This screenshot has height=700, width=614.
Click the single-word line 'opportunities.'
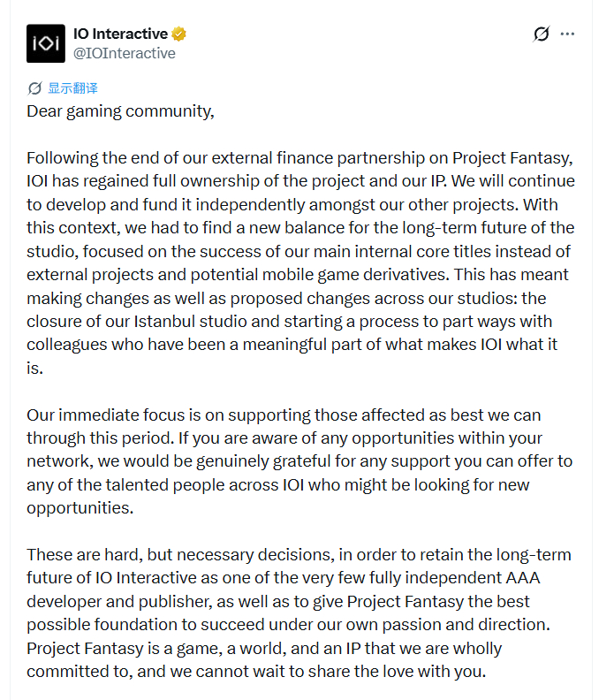click(80, 508)
